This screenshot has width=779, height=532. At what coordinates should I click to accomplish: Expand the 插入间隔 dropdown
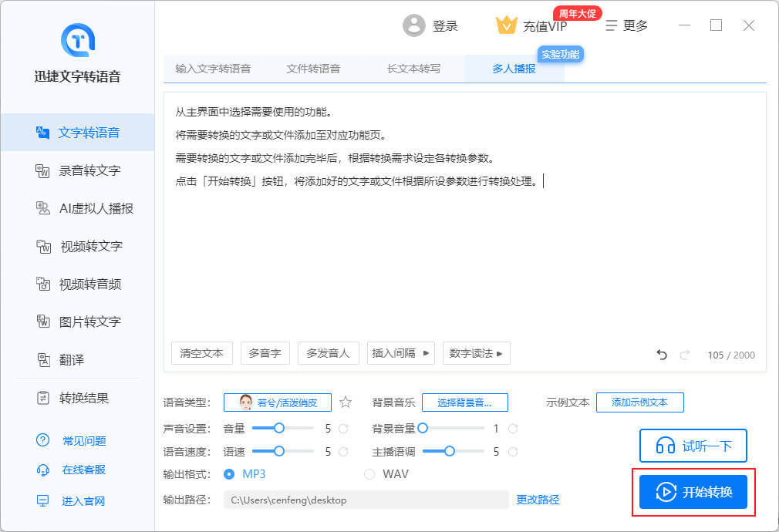pos(401,353)
